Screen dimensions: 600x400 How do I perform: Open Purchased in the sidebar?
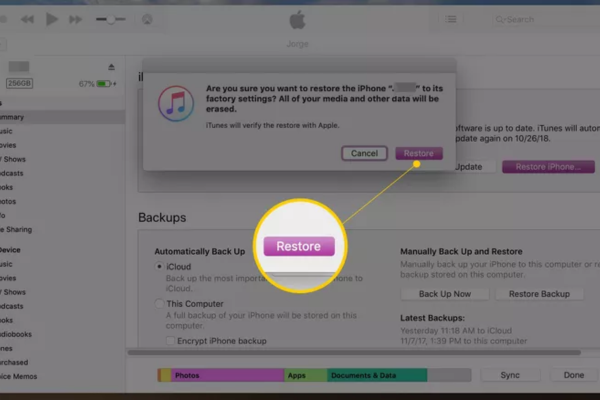click(x=14, y=362)
